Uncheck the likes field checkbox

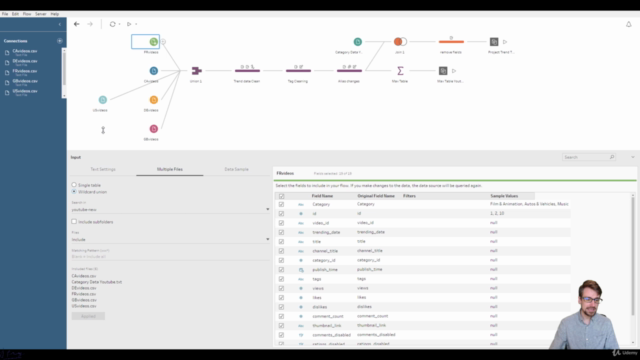(x=281, y=298)
